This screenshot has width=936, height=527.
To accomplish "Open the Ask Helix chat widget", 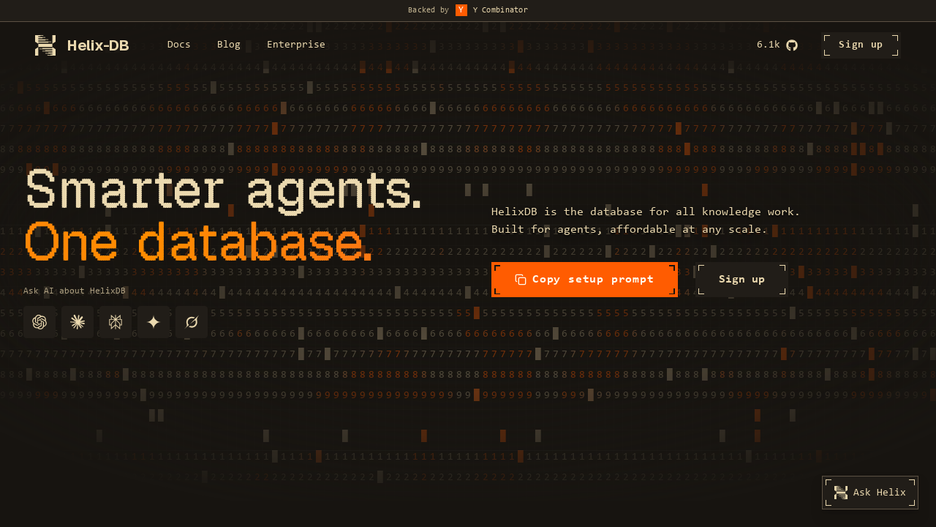I will click(870, 492).
